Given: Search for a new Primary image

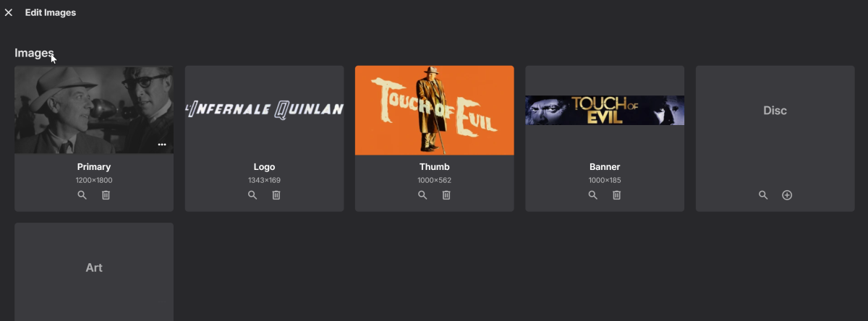Looking at the screenshot, I should (82, 195).
